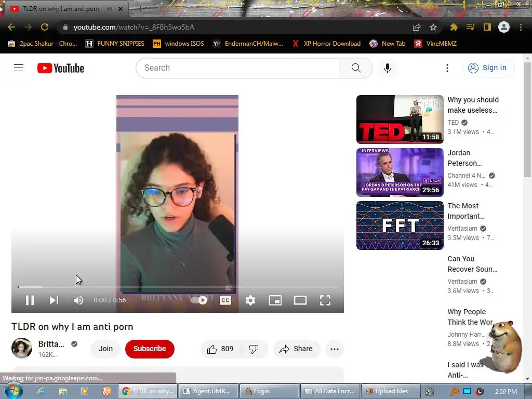Open 'Why you should make useless...' title
This screenshot has width=532, height=399.
click(473, 105)
